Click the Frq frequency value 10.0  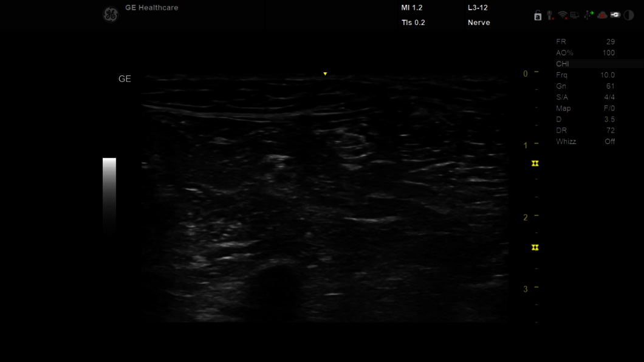coord(608,75)
